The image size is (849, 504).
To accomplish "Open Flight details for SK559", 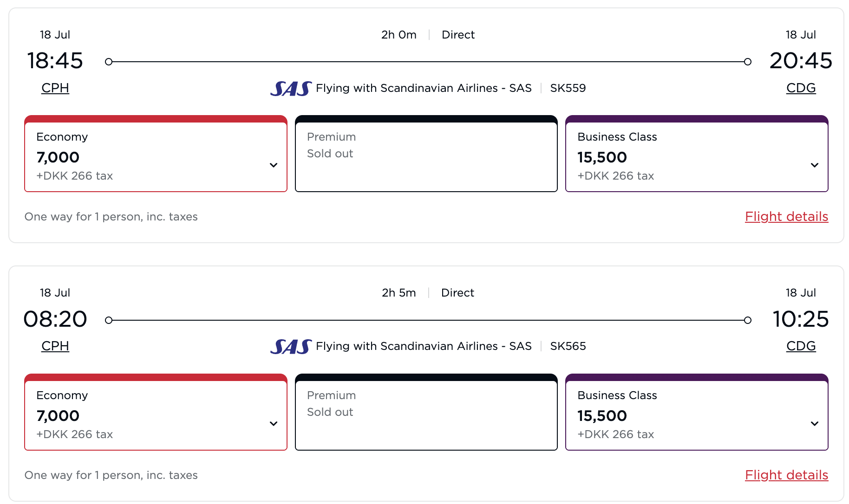I will [x=786, y=217].
